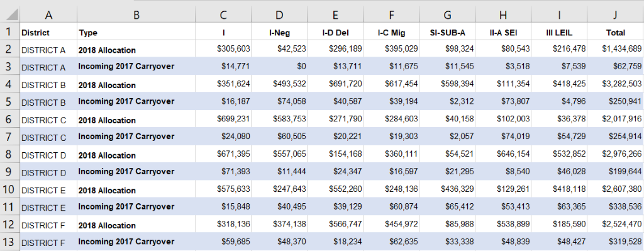The image size is (644, 251).
Task: Select cell with $74,058
Action: click(279, 101)
